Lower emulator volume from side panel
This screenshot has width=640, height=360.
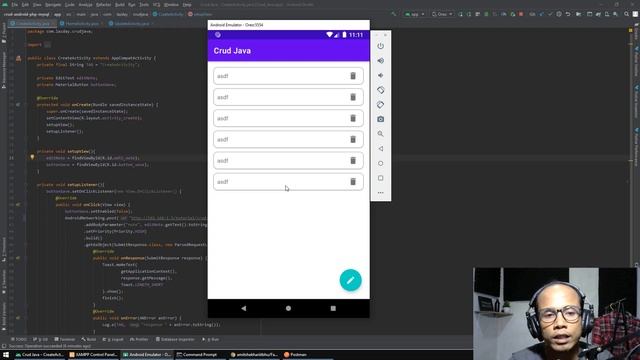380,76
